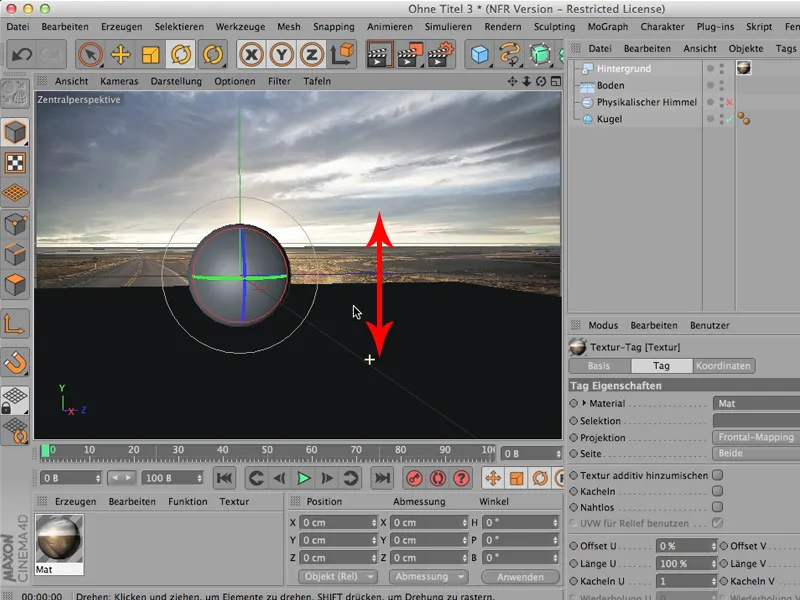Select Physikalischer Himmel object
Image resolution: width=800 pixels, height=600 pixels.
tap(646, 102)
